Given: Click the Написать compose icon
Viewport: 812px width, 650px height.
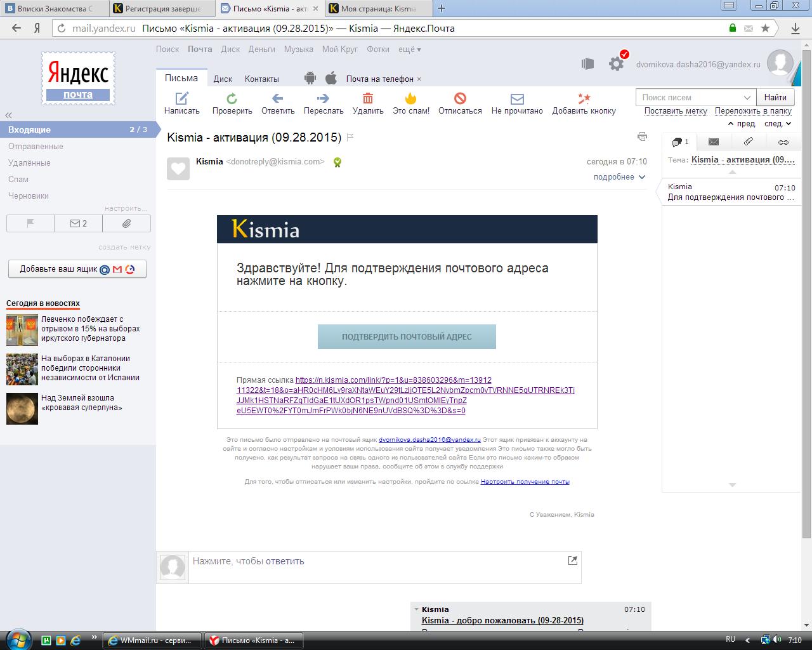Looking at the screenshot, I should [182, 98].
